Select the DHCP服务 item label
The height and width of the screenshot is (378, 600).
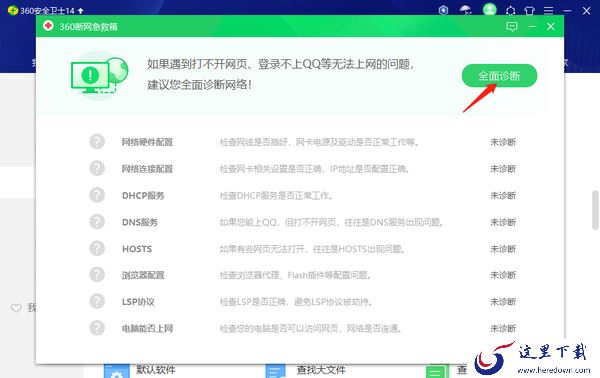click(x=143, y=196)
